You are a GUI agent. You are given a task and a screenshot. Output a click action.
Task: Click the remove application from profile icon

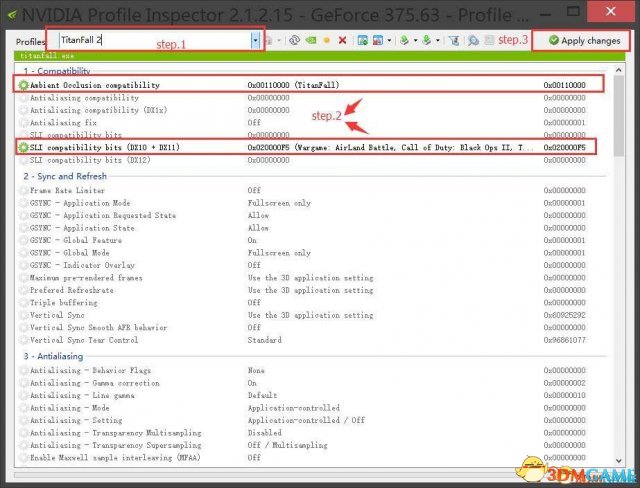coord(378,40)
